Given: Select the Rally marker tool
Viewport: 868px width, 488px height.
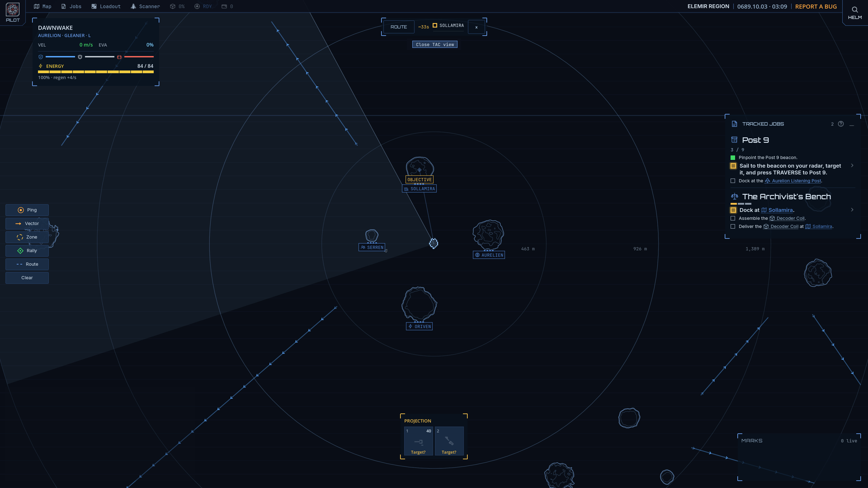Looking at the screenshot, I should click(x=27, y=251).
